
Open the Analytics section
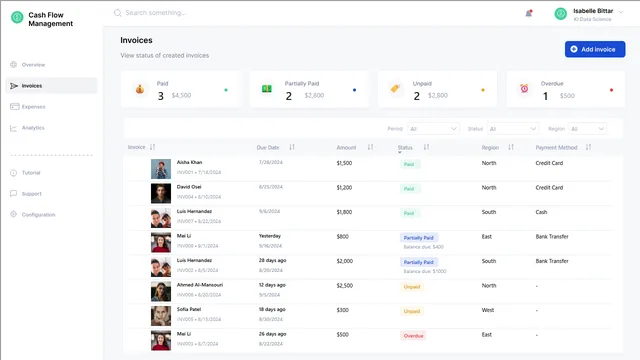click(33, 128)
